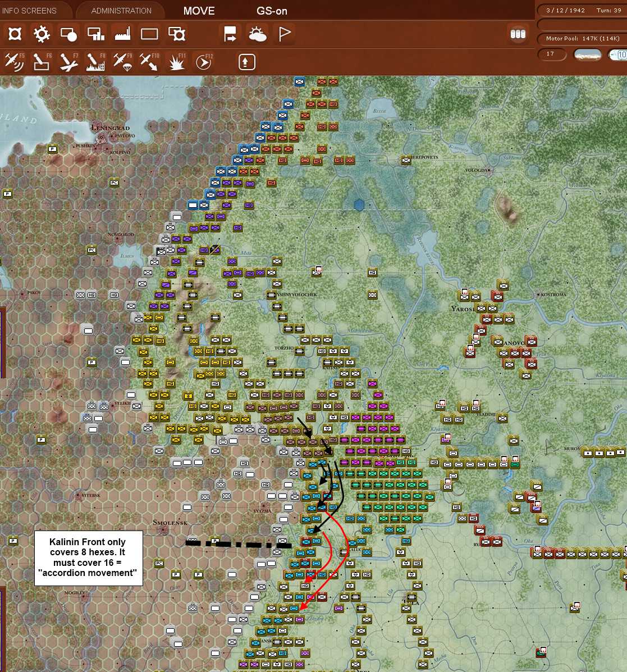627x672 pixels.
Task: Click the overlapping rectangle and unit icon
Action: click(x=177, y=34)
